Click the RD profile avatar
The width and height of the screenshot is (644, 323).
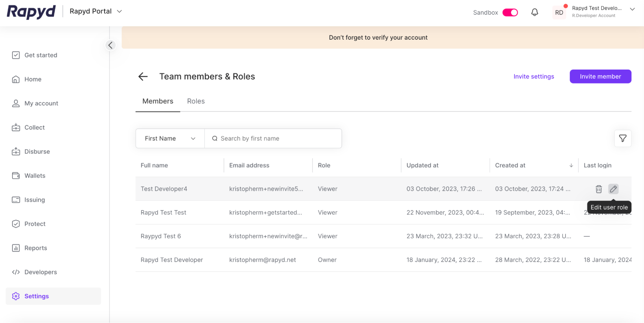click(x=559, y=13)
